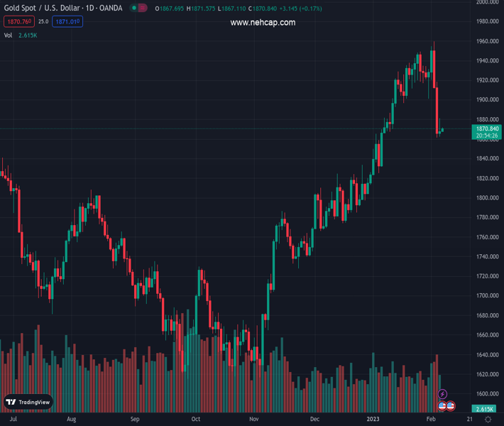Click the 2023 label on time axis

click(373, 420)
